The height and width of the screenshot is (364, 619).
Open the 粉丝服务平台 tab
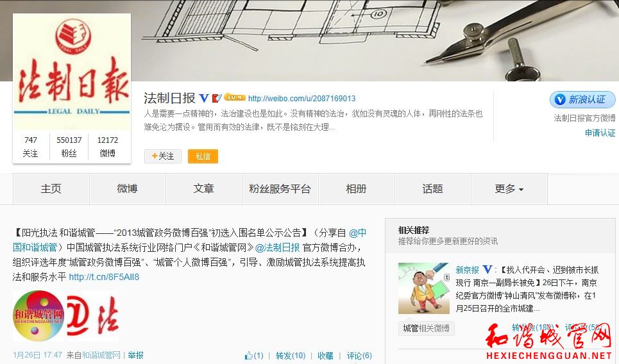coord(280,189)
